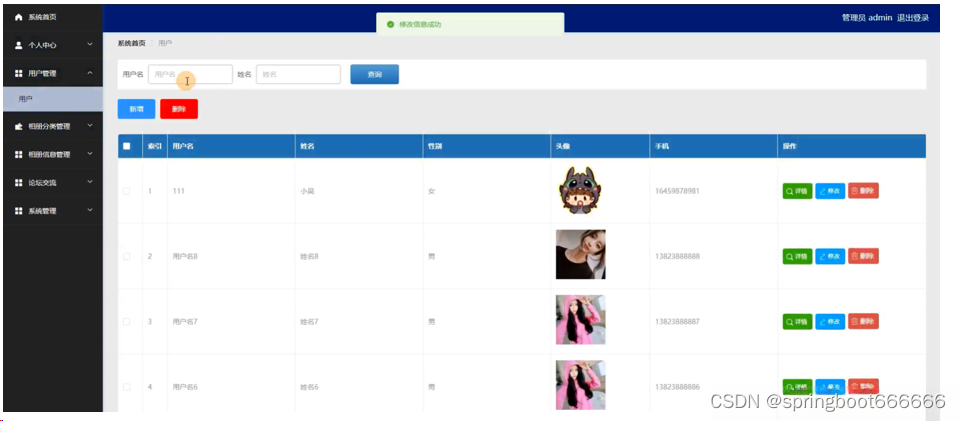
Task: Click 详情 button for 用户名7
Action: point(797,322)
